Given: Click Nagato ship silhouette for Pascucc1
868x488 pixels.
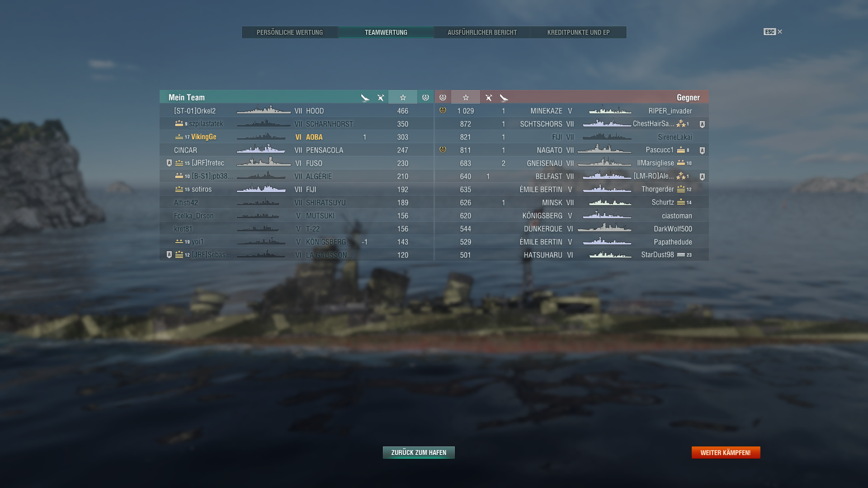Looking at the screenshot, I should pos(604,150).
